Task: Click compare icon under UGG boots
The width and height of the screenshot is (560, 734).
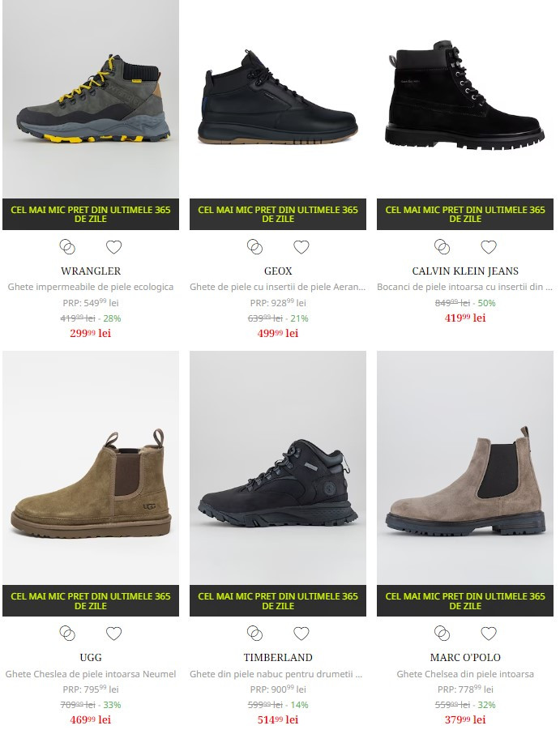Action: tap(67, 634)
